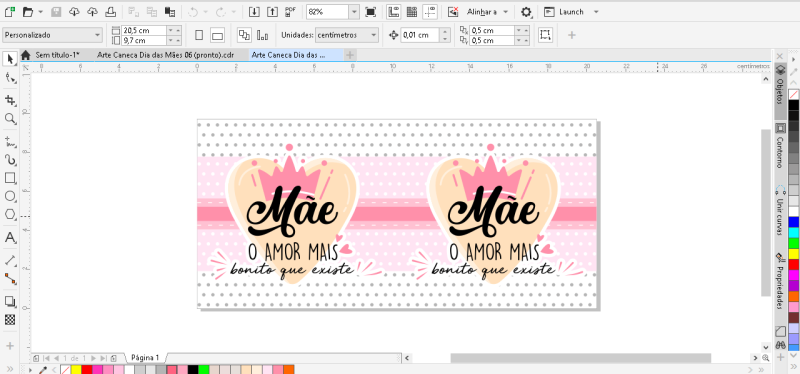Add tools to toolbox plus button
Screen dimensions: 800x374
[10, 345]
